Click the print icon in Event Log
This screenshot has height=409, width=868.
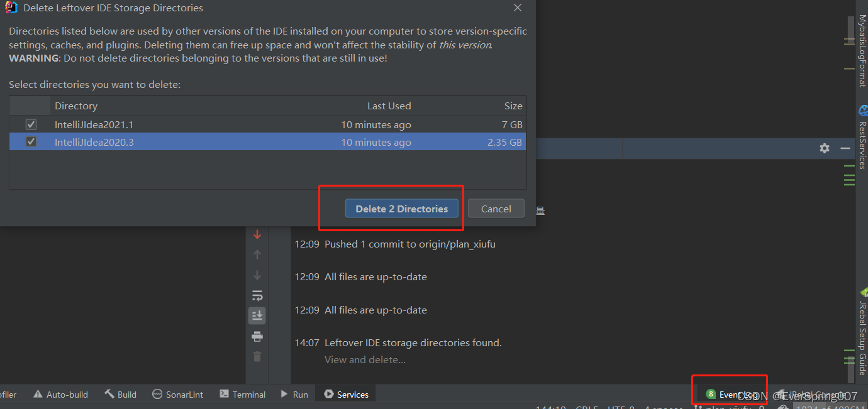pos(257,336)
